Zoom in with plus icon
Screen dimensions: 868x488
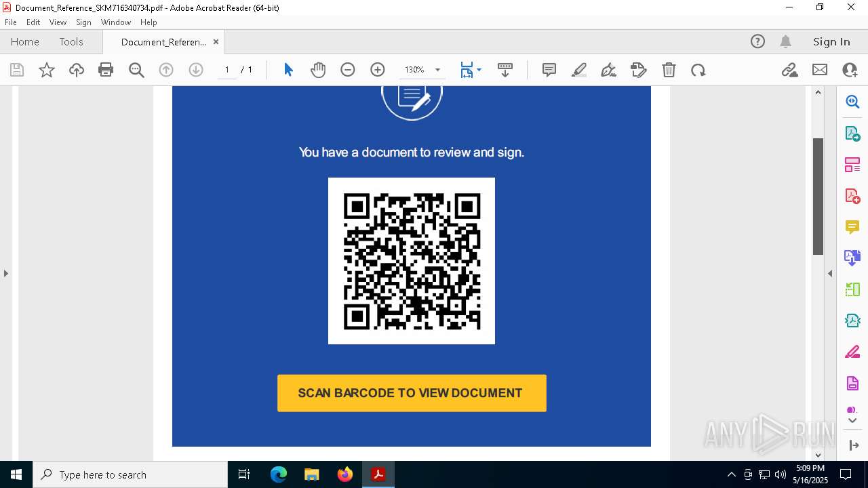(x=378, y=70)
